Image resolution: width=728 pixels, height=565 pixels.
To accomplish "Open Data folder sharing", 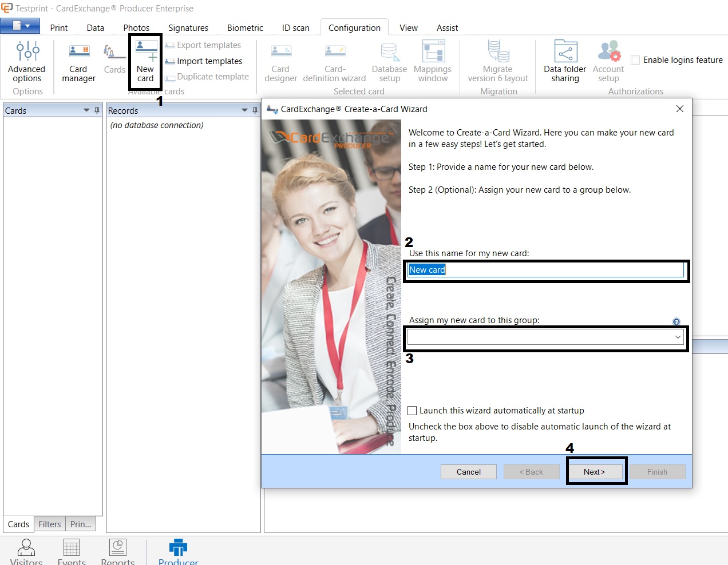I will pyautogui.click(x=565, y=62).
